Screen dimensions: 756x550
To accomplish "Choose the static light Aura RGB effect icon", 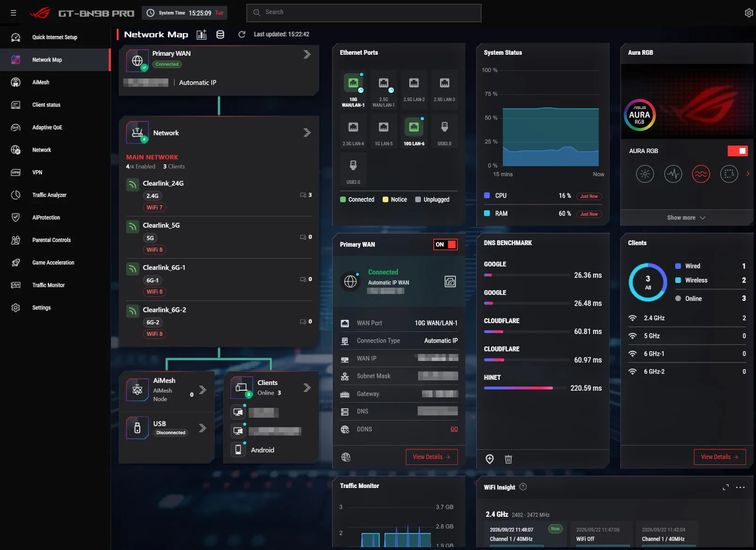I will point(645,174).
